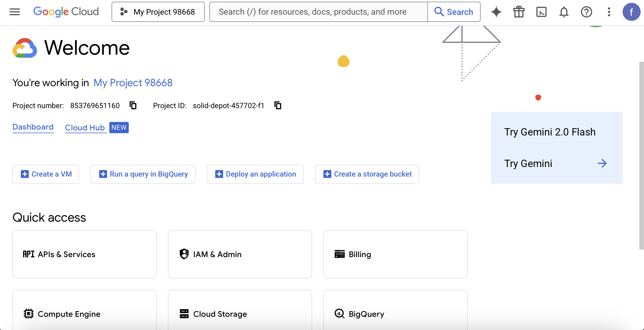Open the help question mark icon

[x=586, y=12]
